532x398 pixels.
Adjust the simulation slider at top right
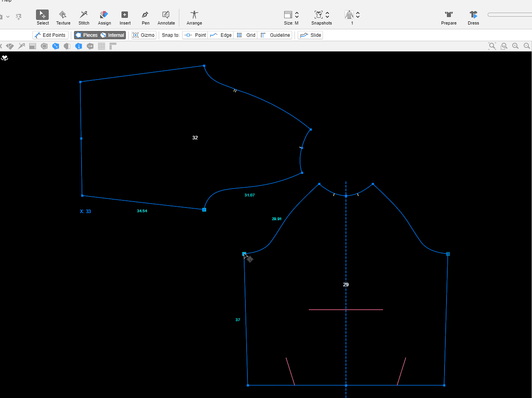click(x=510, y=15)
